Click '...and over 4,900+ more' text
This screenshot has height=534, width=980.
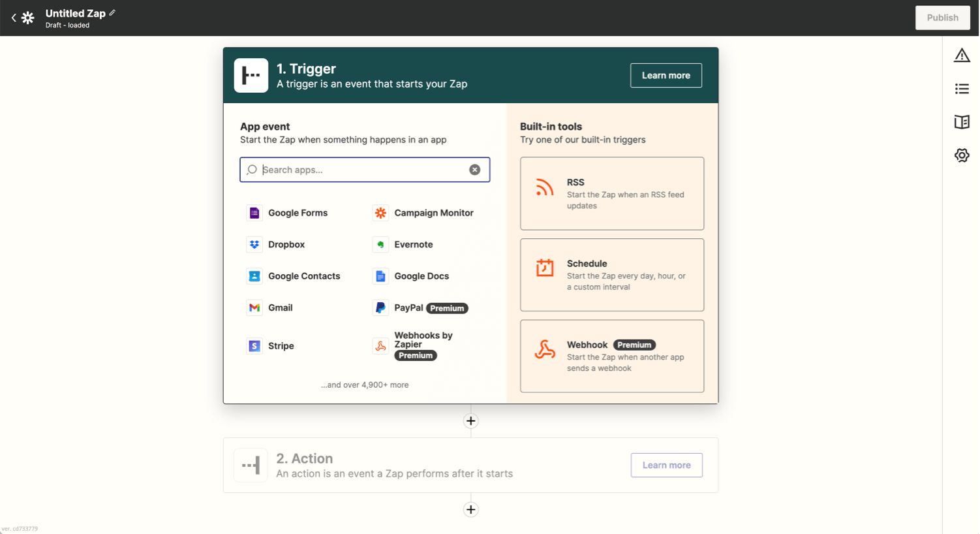coord(365,385)
